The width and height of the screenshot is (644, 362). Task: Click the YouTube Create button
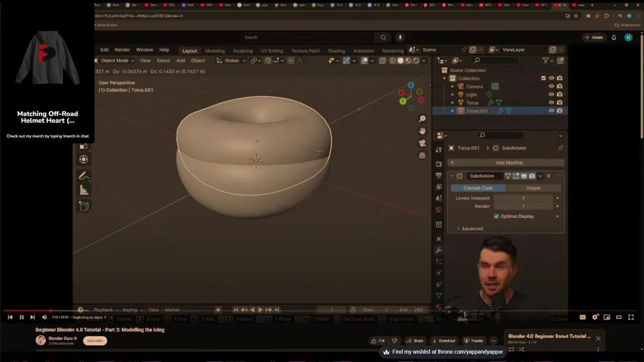click(x=594, y=37)
